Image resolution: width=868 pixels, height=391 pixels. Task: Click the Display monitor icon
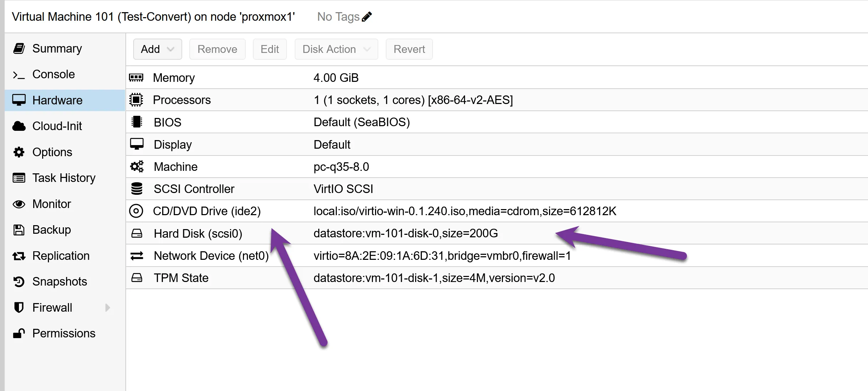click(136, 144)
